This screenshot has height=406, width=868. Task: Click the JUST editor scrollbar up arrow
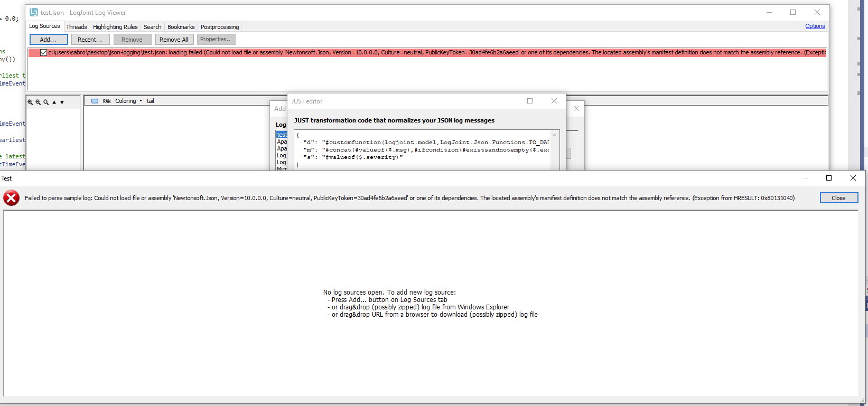(x=555, y=135)
